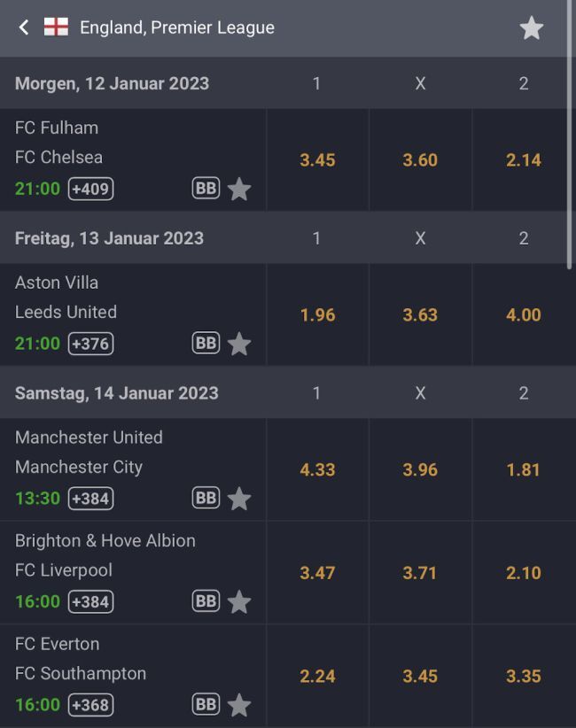Click the England flag icon
576x728 pixels.
[x=56, y=27]
